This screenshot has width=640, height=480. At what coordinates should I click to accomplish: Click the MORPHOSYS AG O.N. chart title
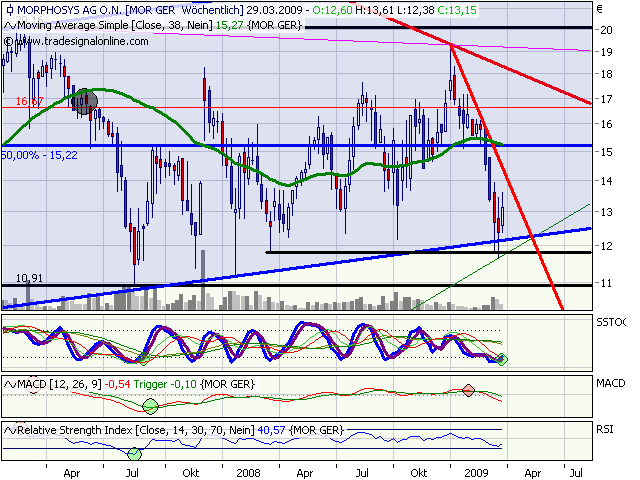point(68,9)
